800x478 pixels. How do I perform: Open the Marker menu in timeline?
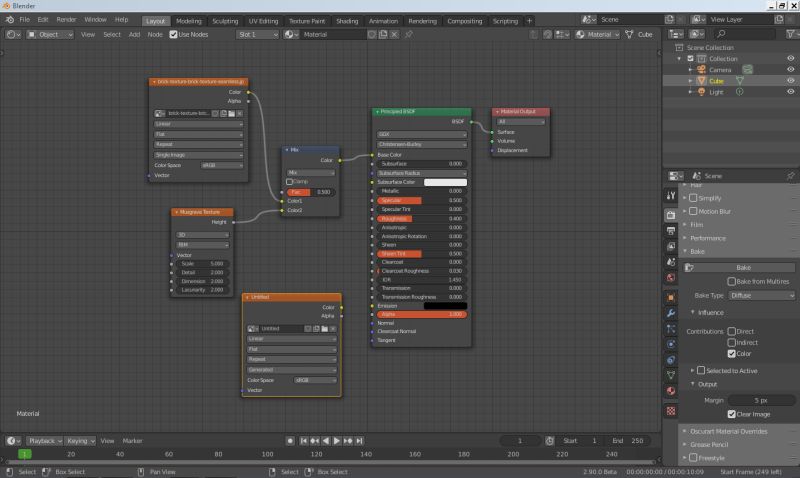132,441
